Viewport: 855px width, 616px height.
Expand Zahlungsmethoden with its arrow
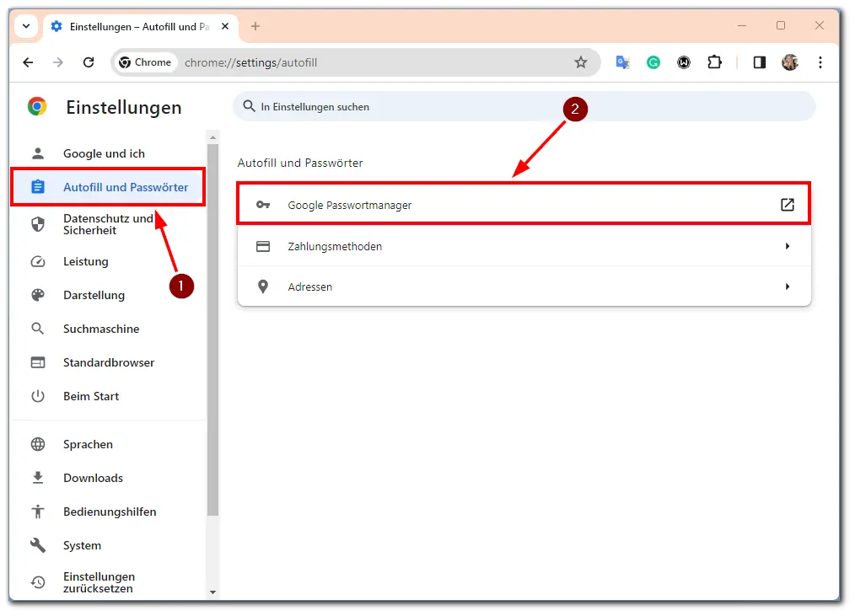(788, 246)
